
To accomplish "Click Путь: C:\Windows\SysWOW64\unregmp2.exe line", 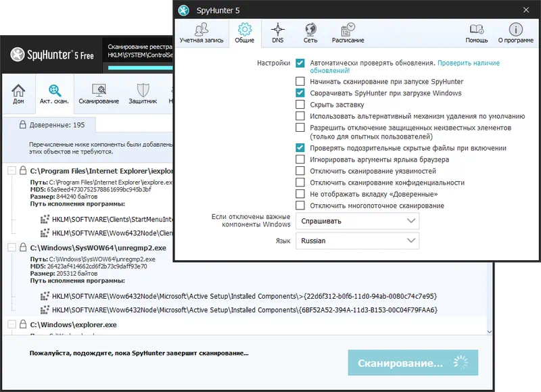I will 93,259.
